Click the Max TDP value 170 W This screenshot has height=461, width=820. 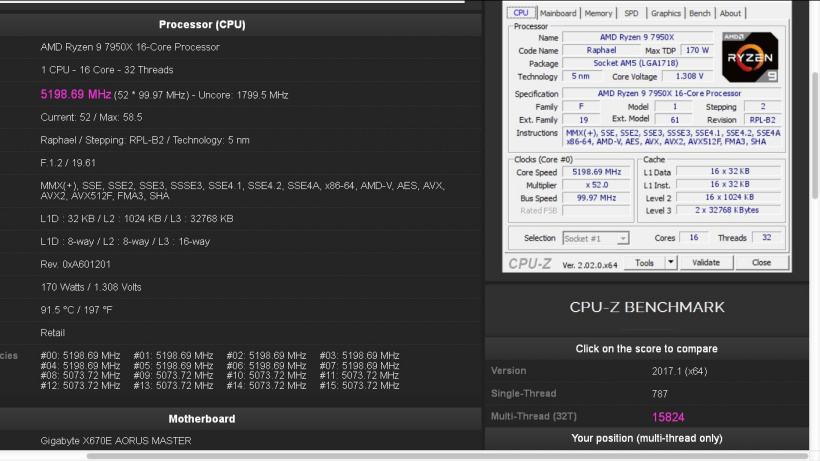[697, 50]
